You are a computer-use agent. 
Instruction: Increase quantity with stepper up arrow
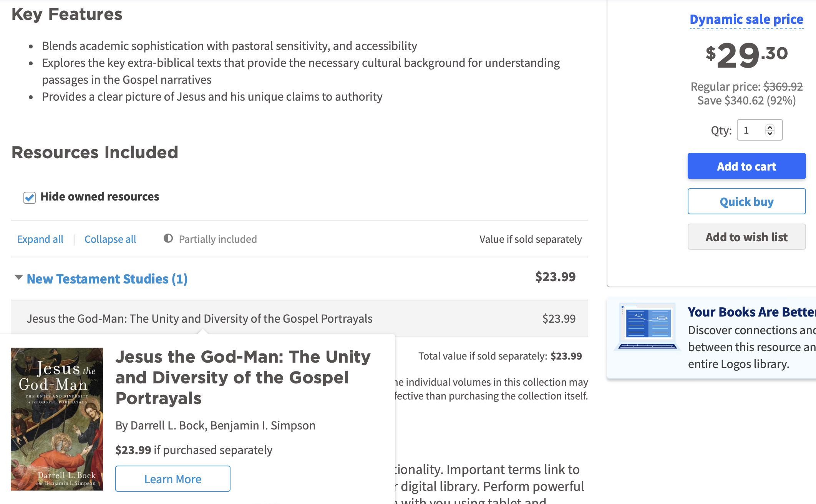(770, 127)
